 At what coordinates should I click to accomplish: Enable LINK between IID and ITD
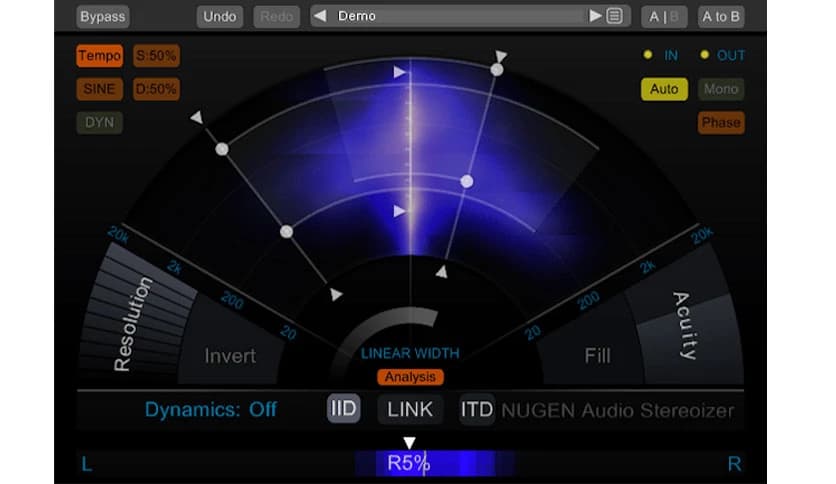[x=410, y=409]
